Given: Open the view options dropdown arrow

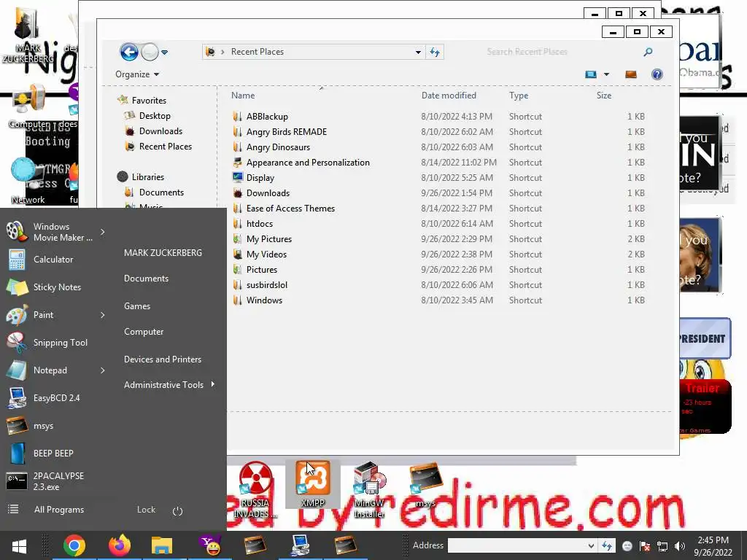Looking at the screenshot, I should point(606,74).
